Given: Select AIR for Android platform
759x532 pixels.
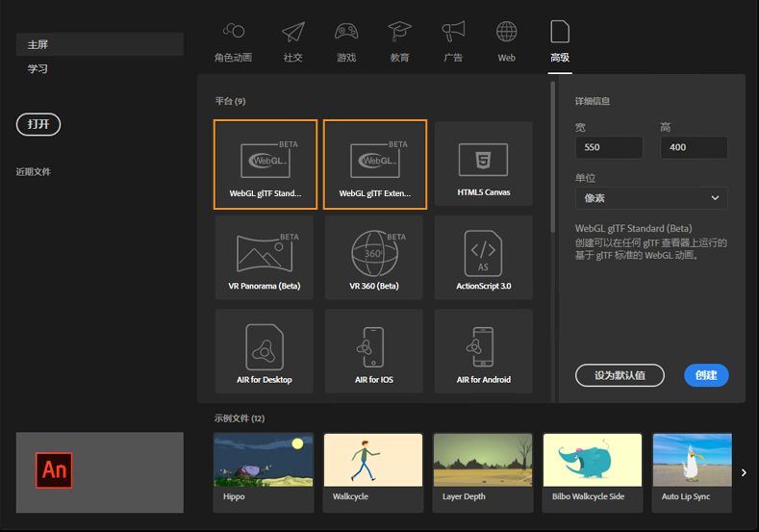Looking at the screenshot, I should click(484, 351).
